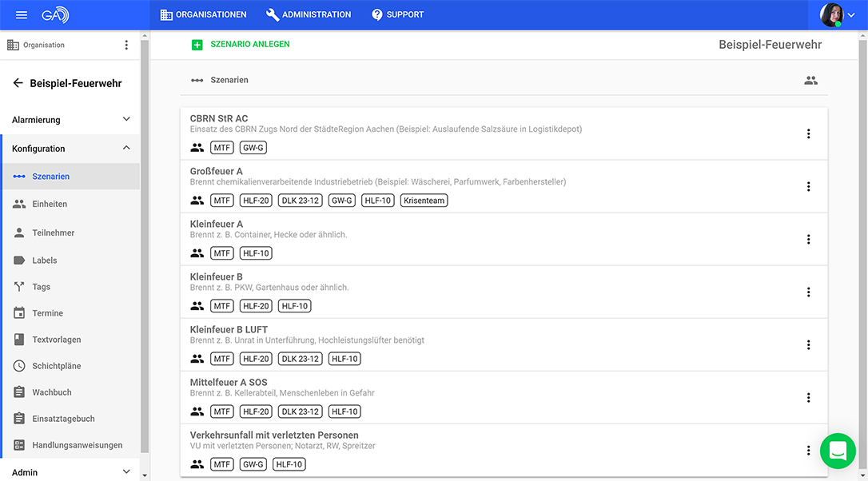
Task: Click the group icon in Szenarien header
Action: point(810,80)
